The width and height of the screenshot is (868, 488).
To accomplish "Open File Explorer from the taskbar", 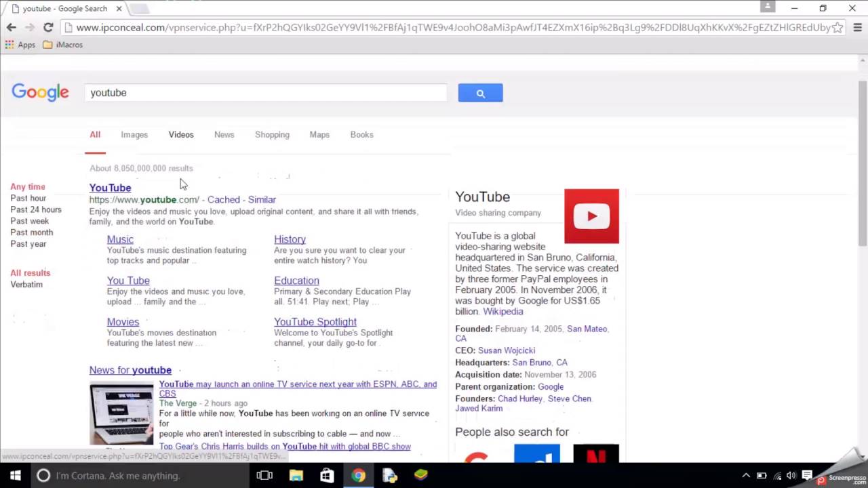I will 296,475.
